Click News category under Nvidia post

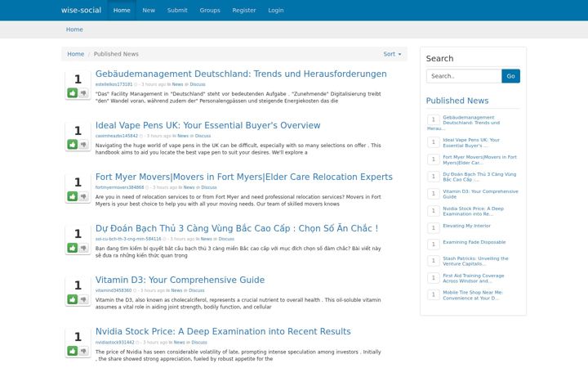pos(179,343)
